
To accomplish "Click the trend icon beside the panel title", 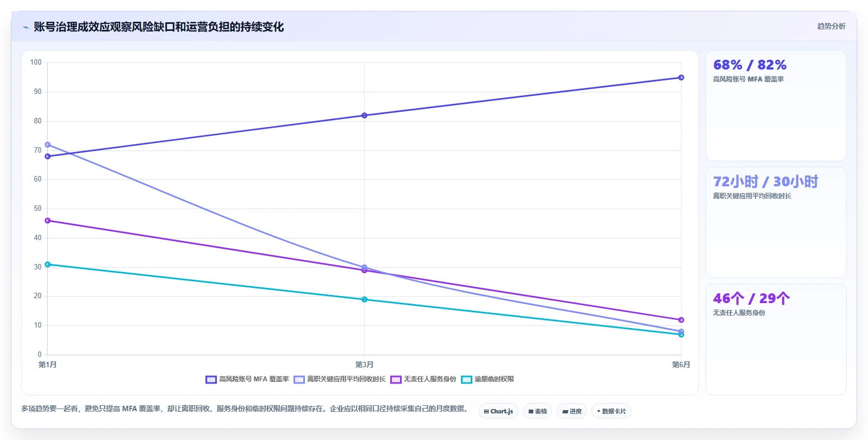I will pos(26,27).
